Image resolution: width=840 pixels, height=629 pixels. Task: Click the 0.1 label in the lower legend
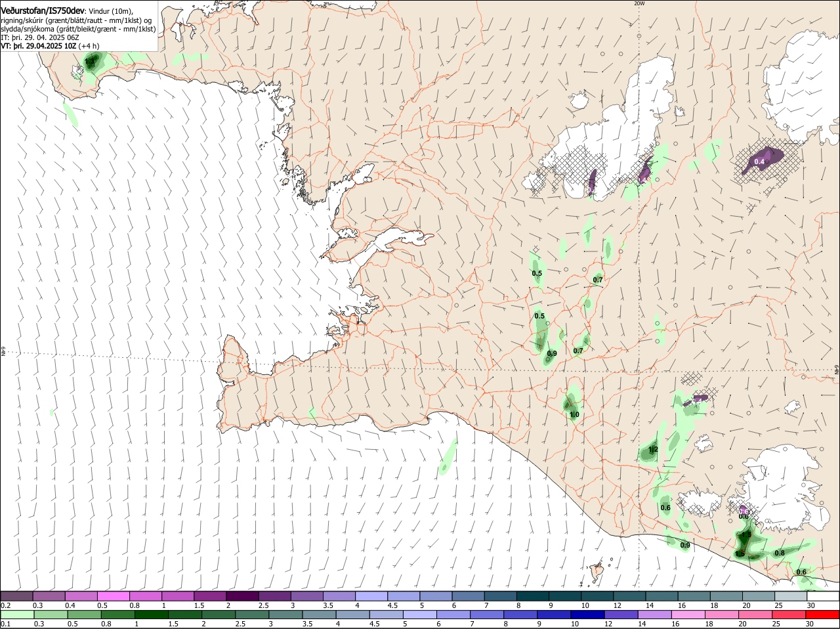click(5, 624)
